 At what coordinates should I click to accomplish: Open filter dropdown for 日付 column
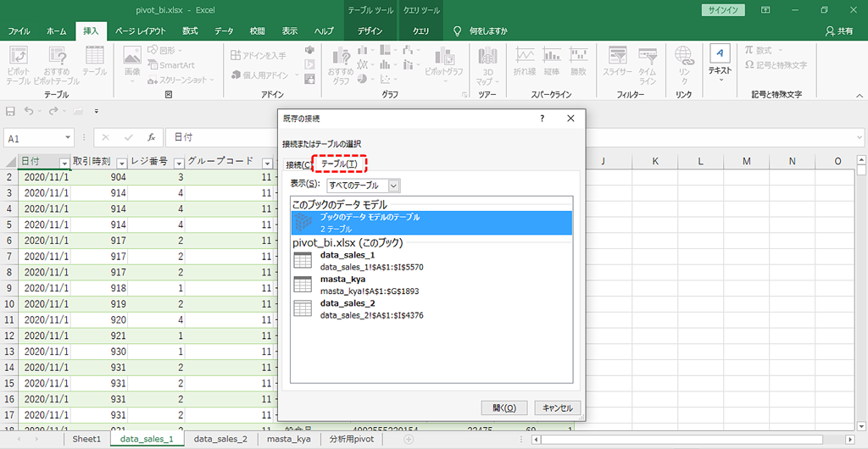click(64, 164)
